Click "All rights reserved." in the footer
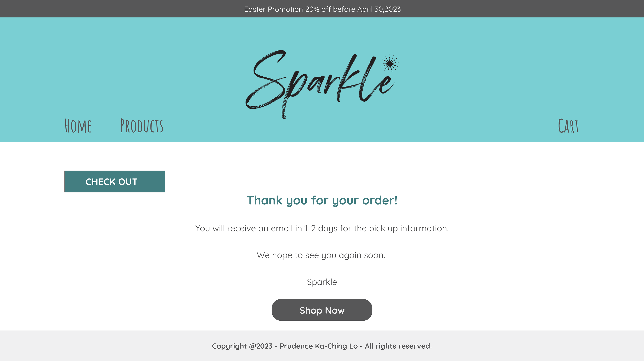Screen dimensions: 644x362 tap(398, 346)
